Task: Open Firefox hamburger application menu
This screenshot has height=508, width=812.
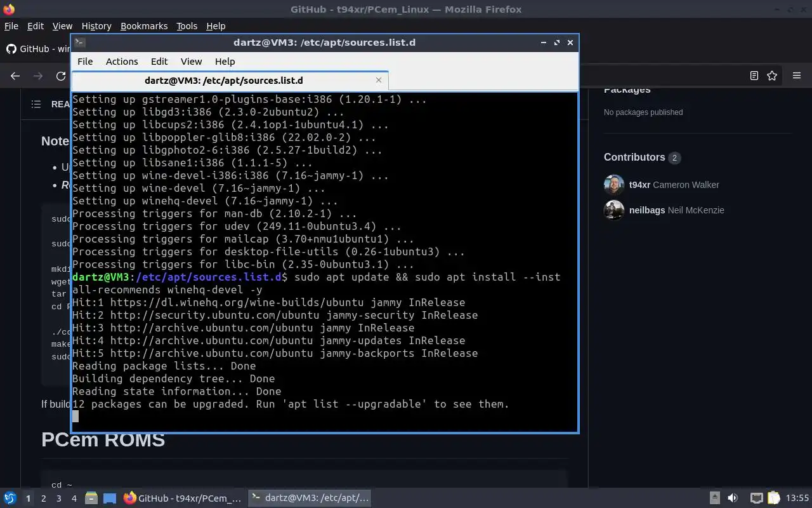Action: pyautogui.click(x=797, y=76)
